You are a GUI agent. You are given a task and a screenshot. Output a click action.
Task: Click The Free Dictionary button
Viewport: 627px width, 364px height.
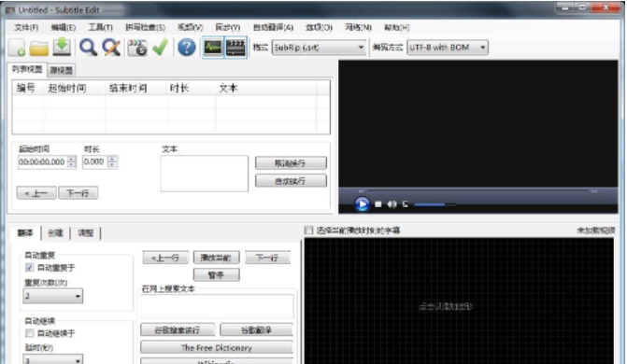coord(217,347)
